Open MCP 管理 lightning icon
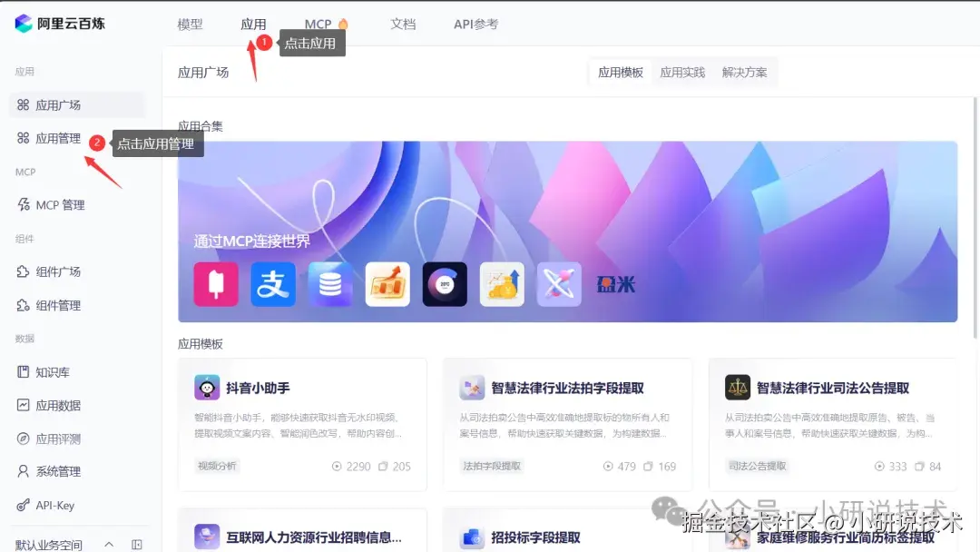 (x=23, y=204)
